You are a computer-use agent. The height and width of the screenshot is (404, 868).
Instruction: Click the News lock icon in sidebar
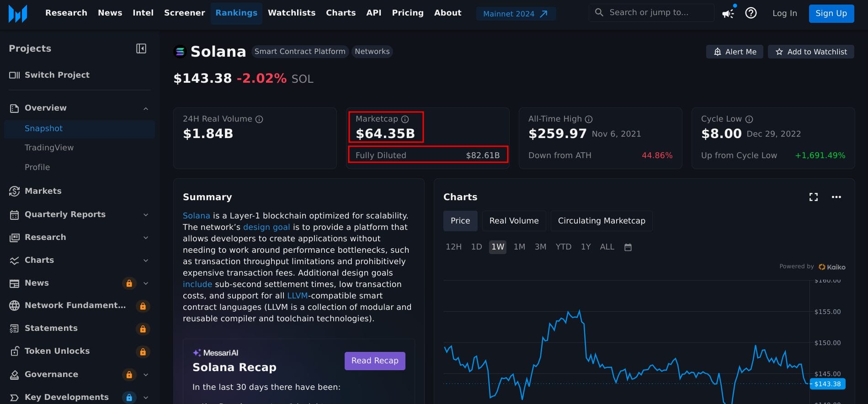click(129, 283)
